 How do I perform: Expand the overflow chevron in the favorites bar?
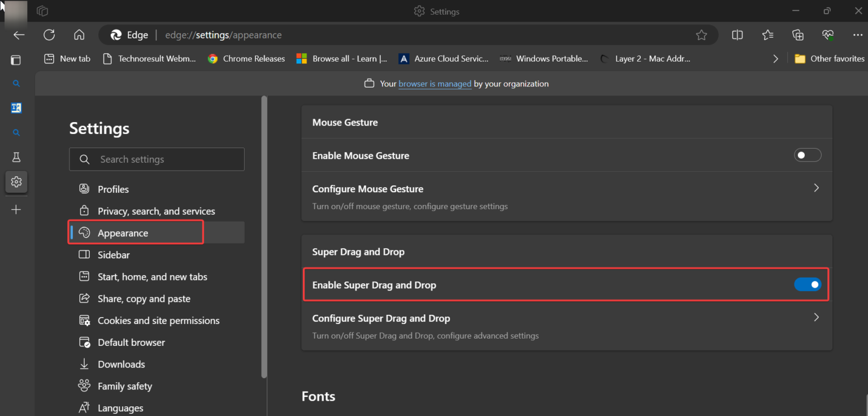tap(775, 58)
